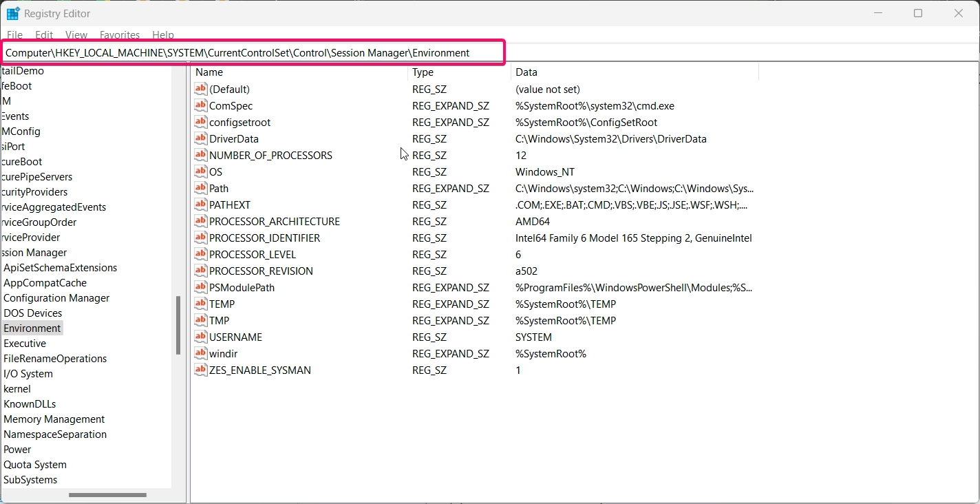Click the configsetroot value icon
Screen dimensions: 980x504
coord(200,122)
